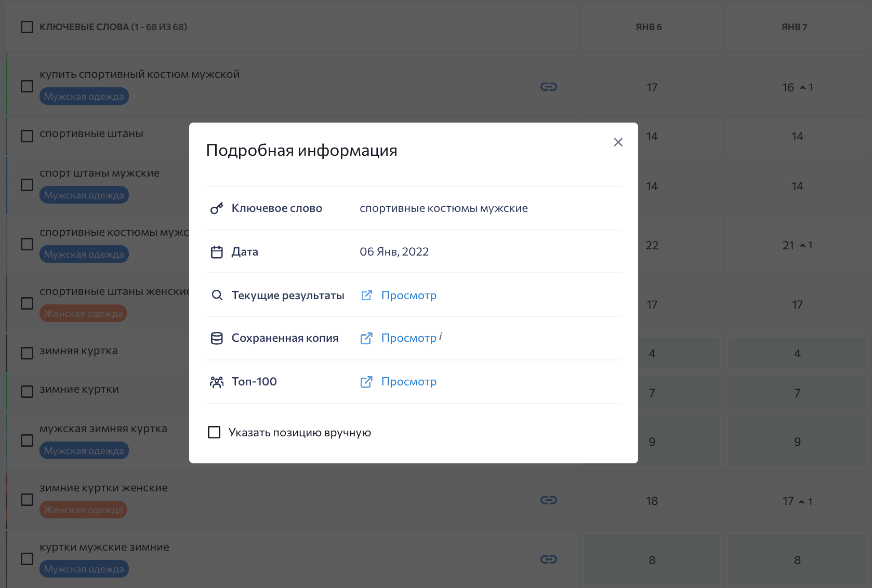The width and height of the screenshot is (872, 588).
Task: Check the спортивные штаны row checkbox
Action: pos(27,136)
